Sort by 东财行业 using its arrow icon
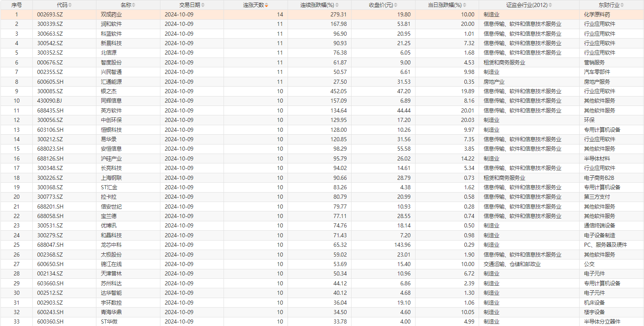This screenshot has height=326, width=644. 622,5
